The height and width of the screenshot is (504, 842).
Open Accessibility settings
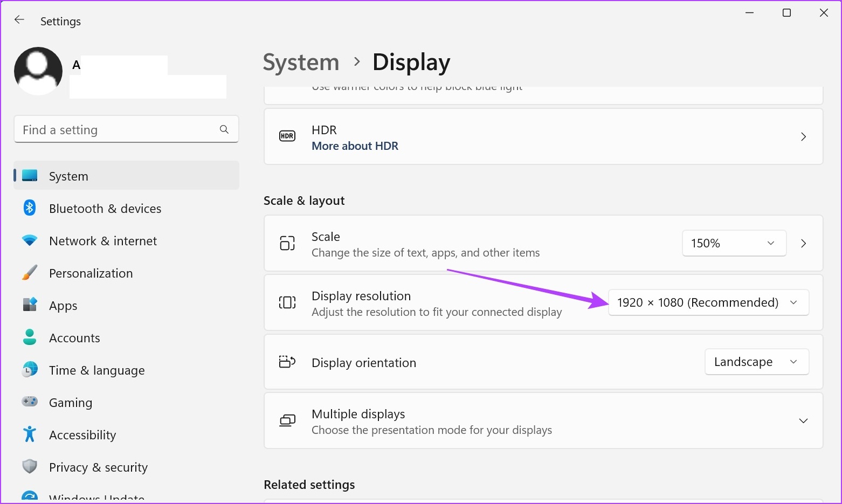tap(126, 434)
